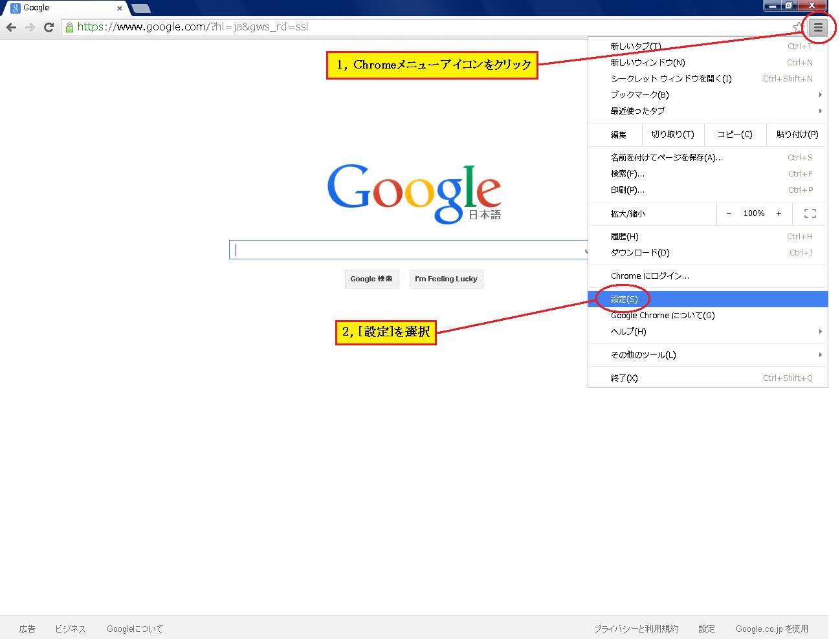Close the Google tab with its X
Screen dimensions: 840x639
pos(120,8)
